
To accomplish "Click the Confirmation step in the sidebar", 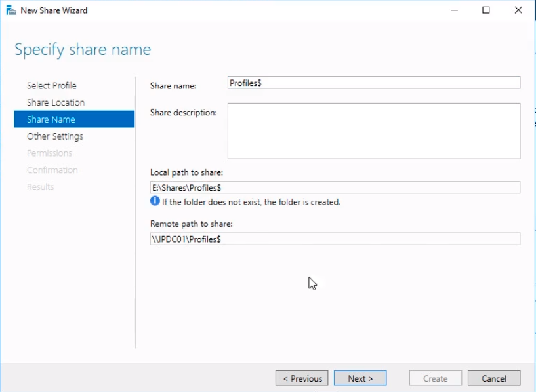I will tap(52, 170).
